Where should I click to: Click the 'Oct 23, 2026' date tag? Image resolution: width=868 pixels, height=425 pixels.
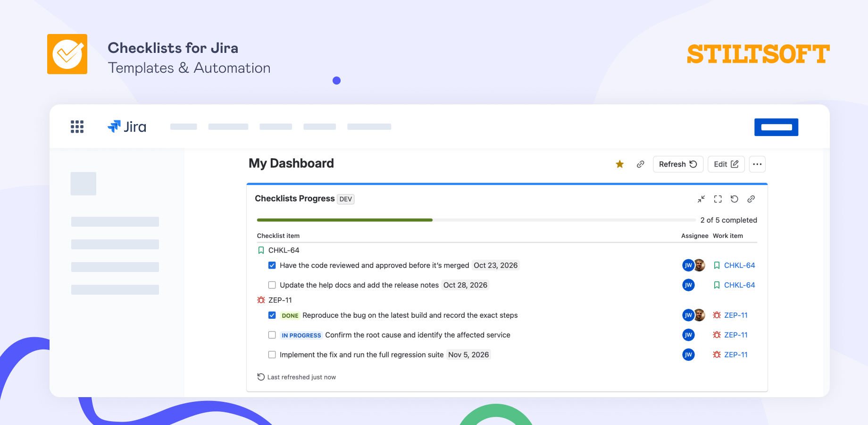(495, 265)
